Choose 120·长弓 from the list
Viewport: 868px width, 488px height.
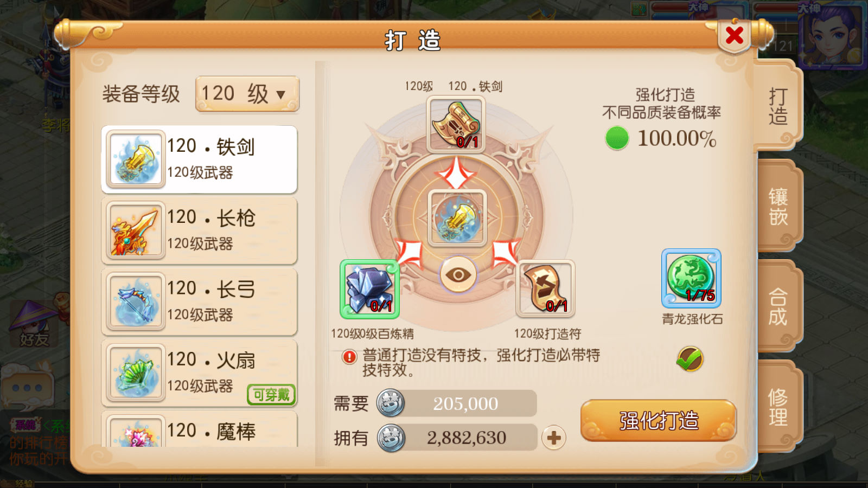pyautogui.click(x=199, y=301)
